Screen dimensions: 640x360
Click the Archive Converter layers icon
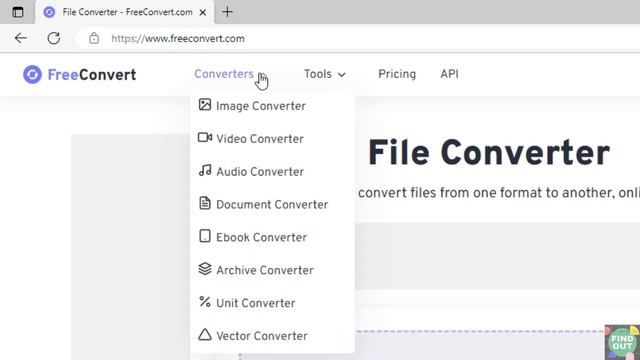click(205, 269)
